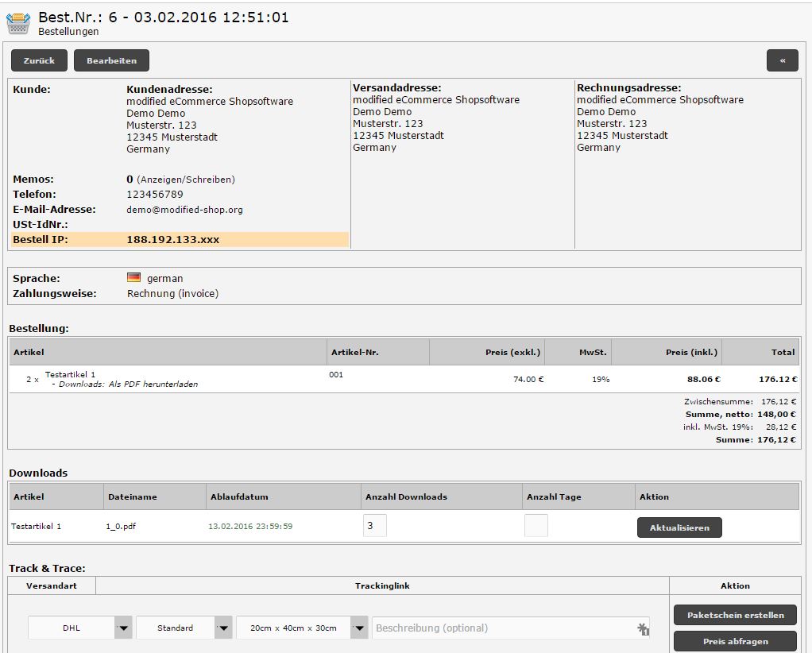Open the Memos Anzeigen/Schreiben link
812x653 pixels.
coord(186,180)
